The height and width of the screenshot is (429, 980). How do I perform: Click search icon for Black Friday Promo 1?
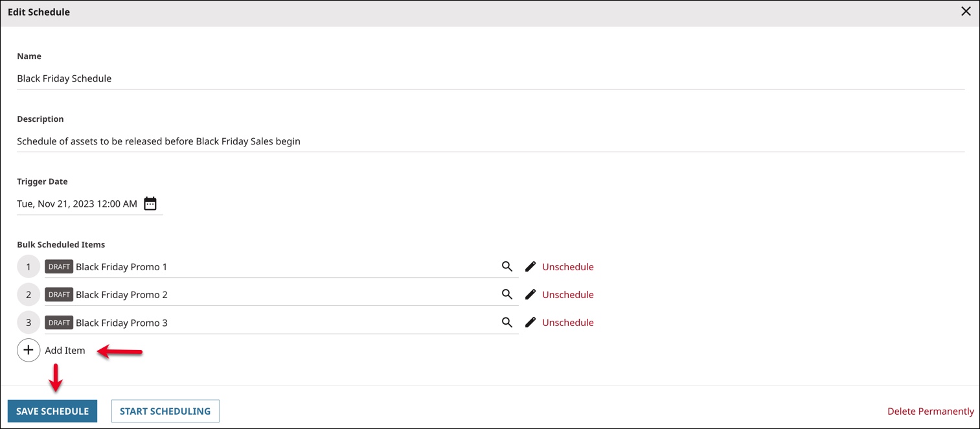pyautogui.click(x=507, y=266)
